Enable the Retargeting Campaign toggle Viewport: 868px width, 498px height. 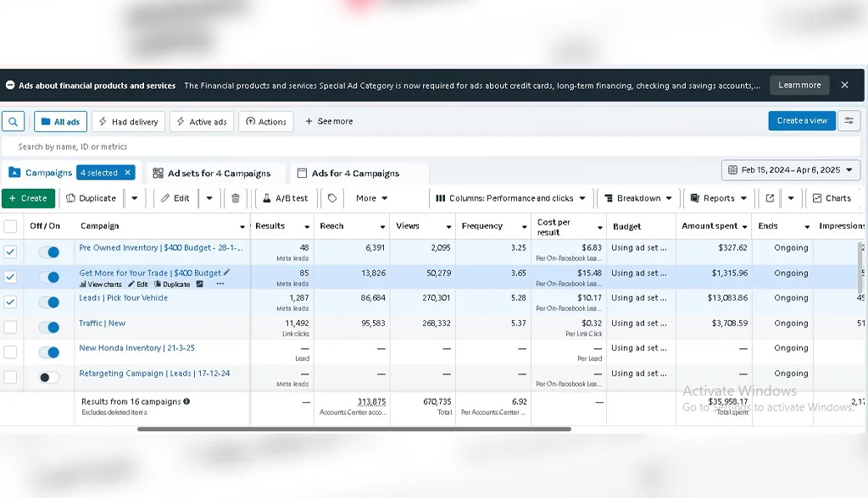coord(49,378)
